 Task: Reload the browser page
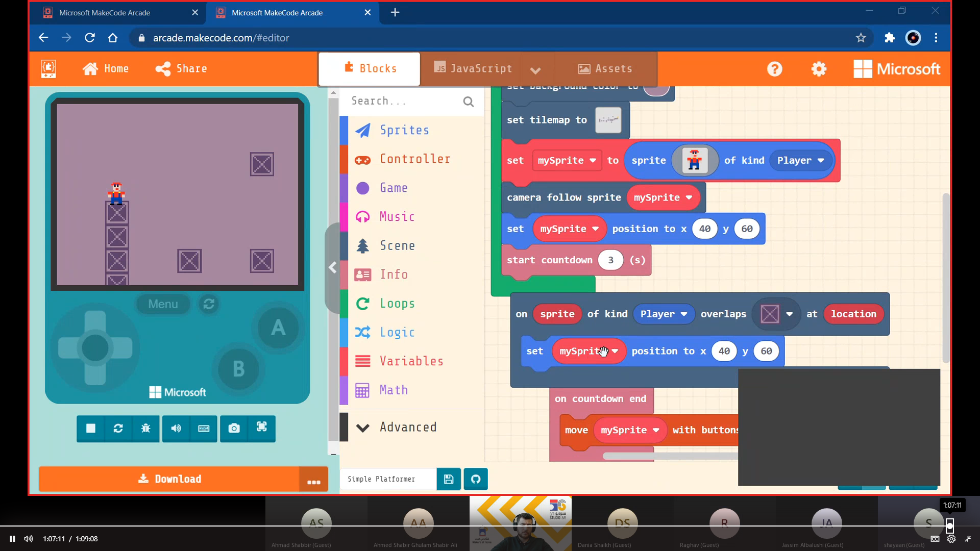tap(90, 38)
